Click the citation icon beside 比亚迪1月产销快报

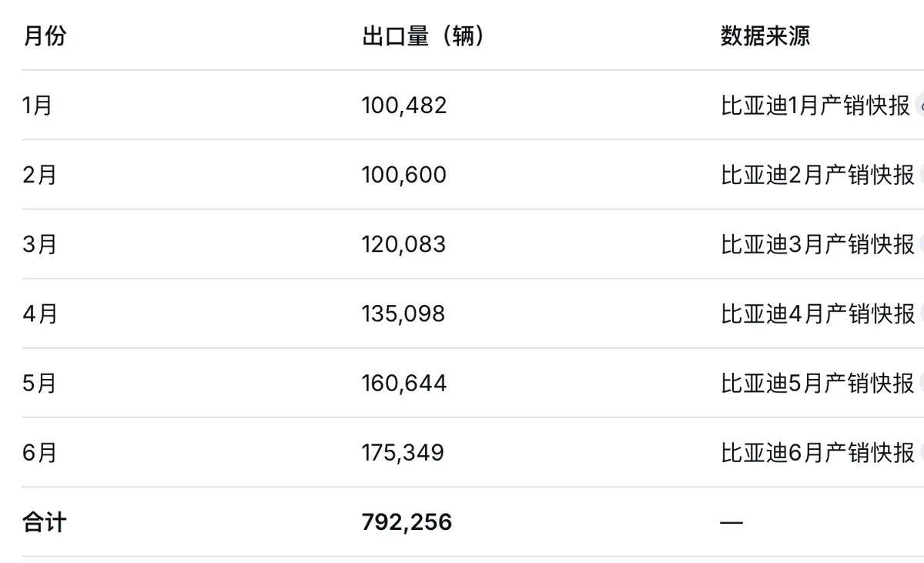click(x=919, y=106)
